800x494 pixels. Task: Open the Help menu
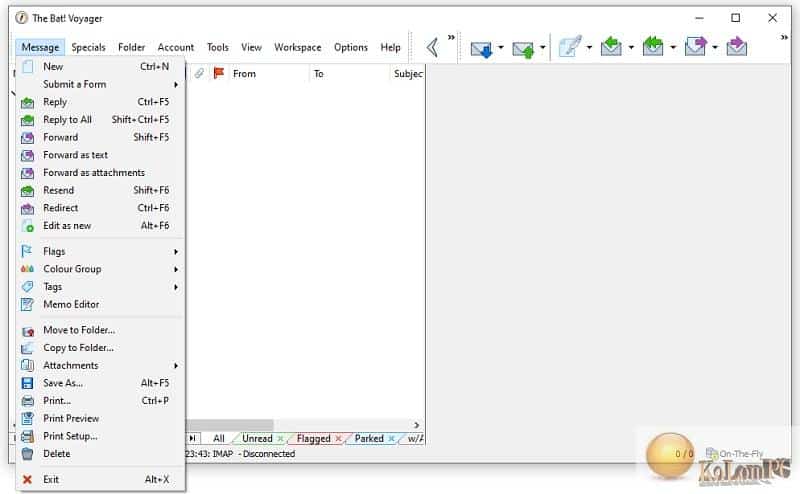point(390,47)
